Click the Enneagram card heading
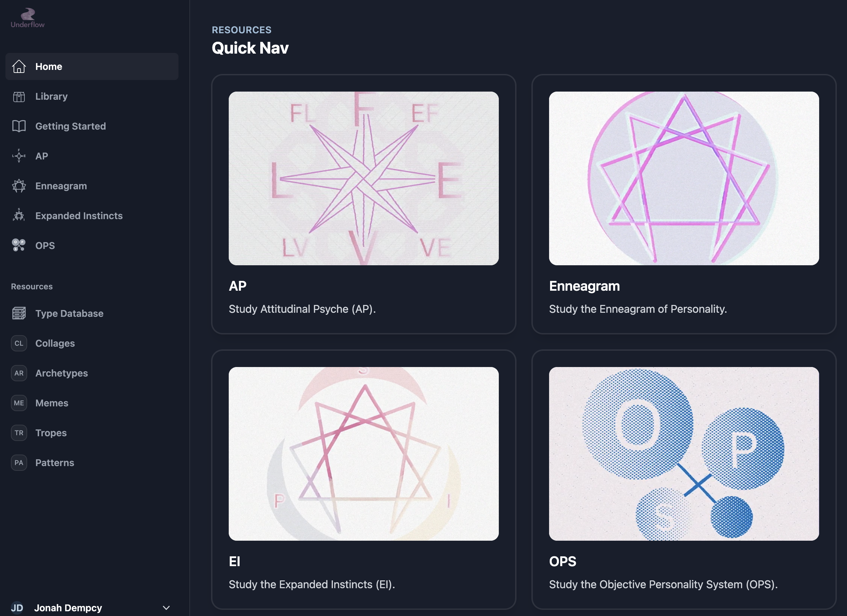Image resolution: width=847 pixels, height=616 pixels. coord(584,286)
